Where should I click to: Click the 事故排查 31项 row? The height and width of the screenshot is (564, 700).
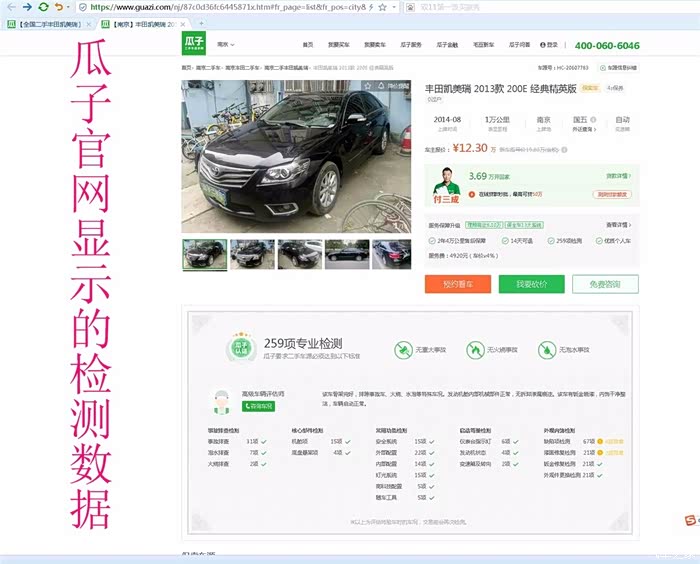pyautogui.click(x=237, y=442)
